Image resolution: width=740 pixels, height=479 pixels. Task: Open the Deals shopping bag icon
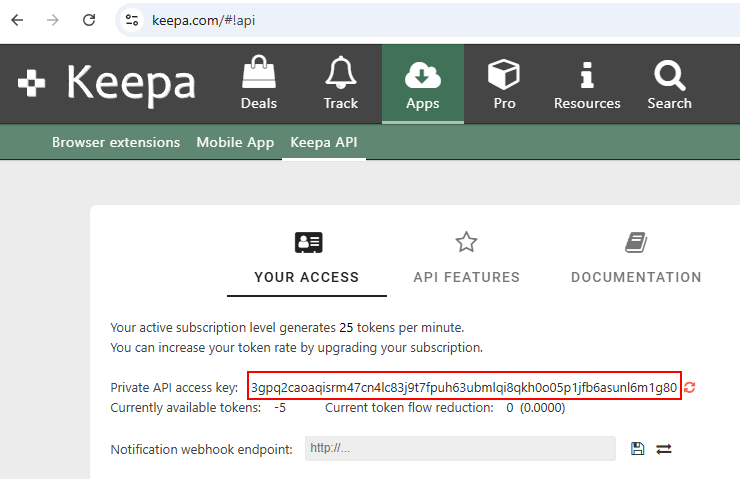[259, 72]
